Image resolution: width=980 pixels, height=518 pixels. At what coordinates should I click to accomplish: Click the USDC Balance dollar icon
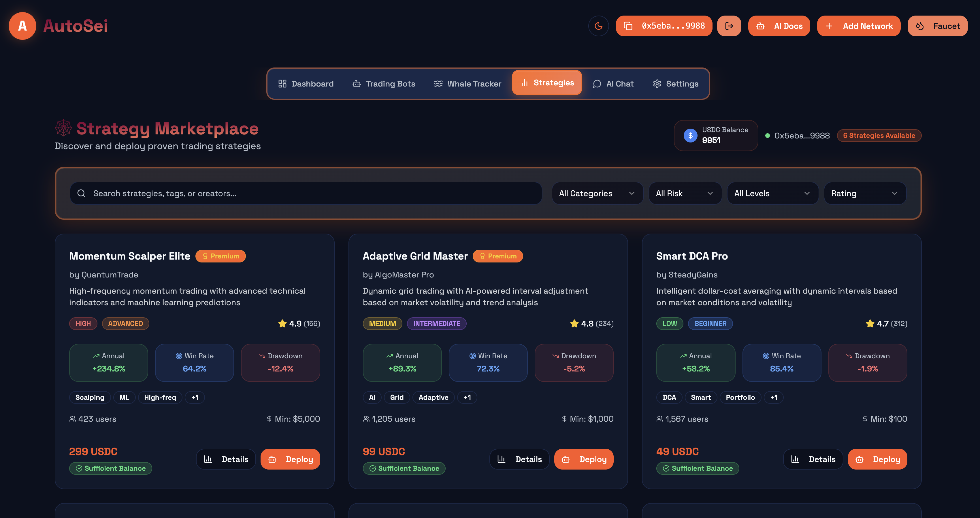pos(690,136)
